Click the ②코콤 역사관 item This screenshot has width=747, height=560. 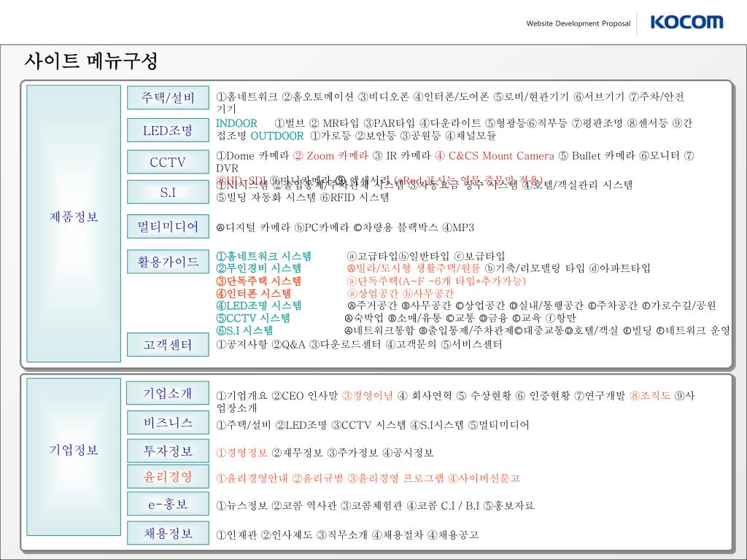point(304,506)
